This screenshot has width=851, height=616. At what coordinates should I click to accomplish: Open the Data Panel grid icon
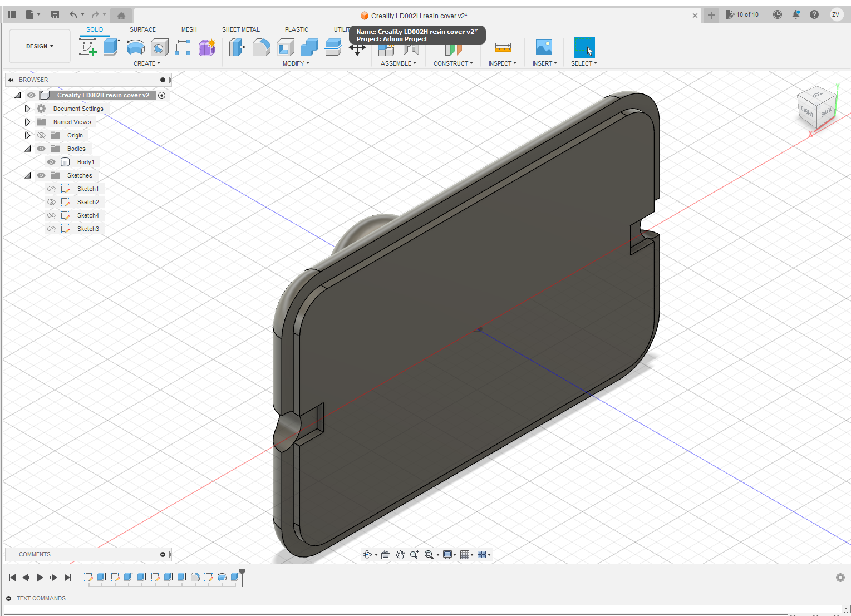[x=12, y=14]
